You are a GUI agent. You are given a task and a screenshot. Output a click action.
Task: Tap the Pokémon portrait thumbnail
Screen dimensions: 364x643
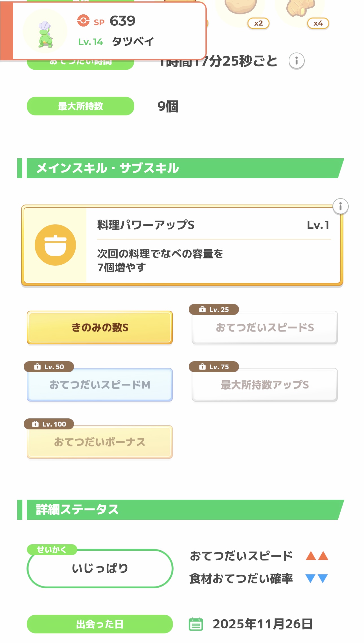(45, 31)
